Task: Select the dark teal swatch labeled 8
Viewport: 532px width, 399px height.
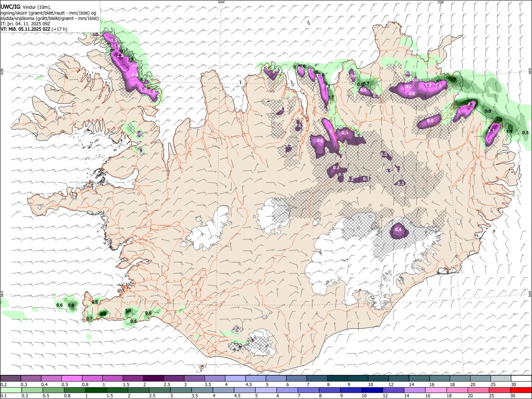Action: pyautogui.click(x=337, y=379)
